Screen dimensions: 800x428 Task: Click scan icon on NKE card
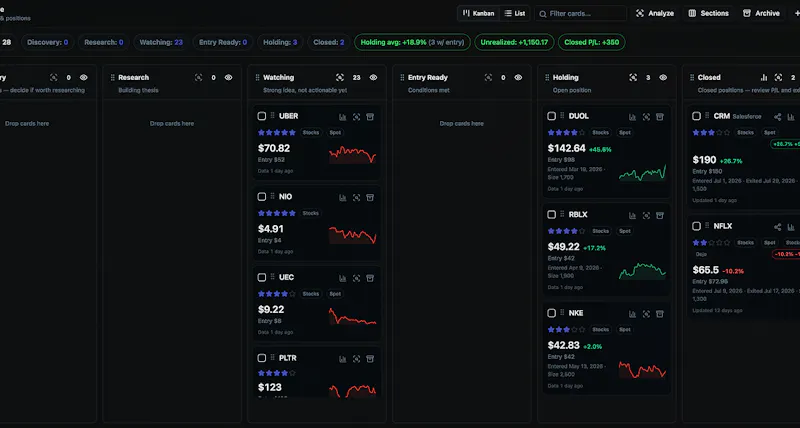[646, 314]
